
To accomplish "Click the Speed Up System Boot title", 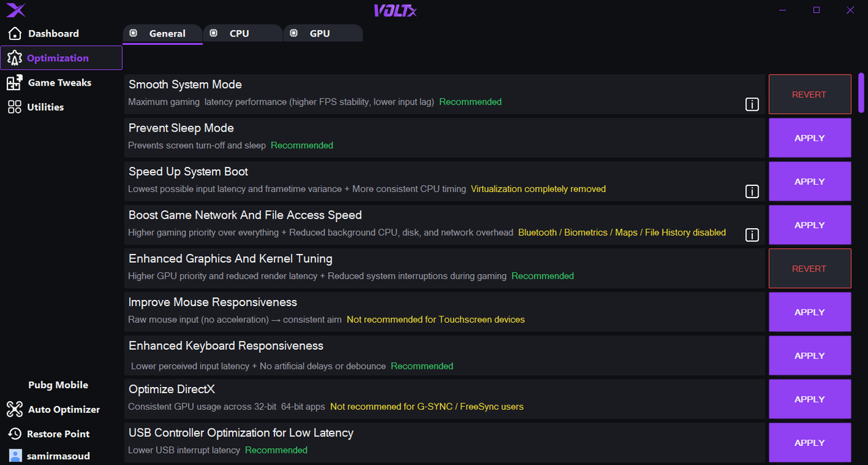I will pos(189,172).
